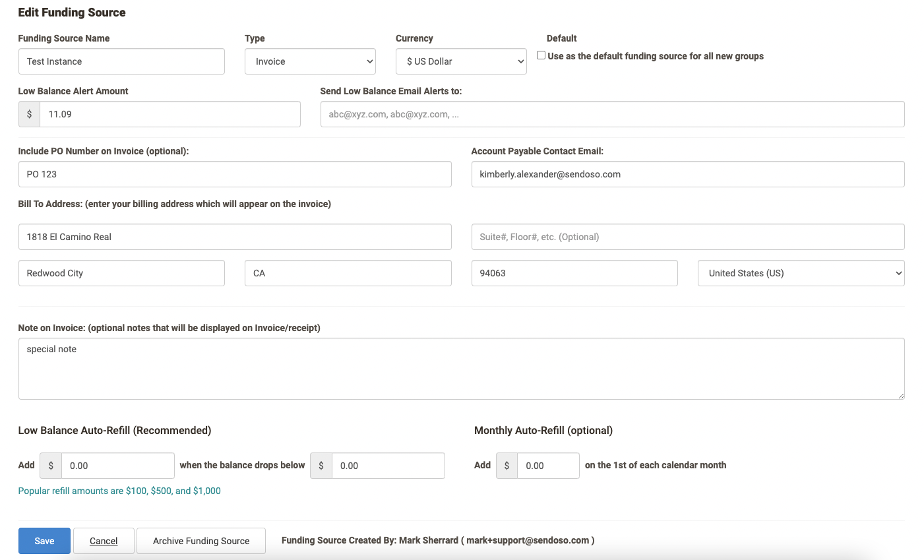Focus the Send Low Balance Email Alerts field

point(612,114)
